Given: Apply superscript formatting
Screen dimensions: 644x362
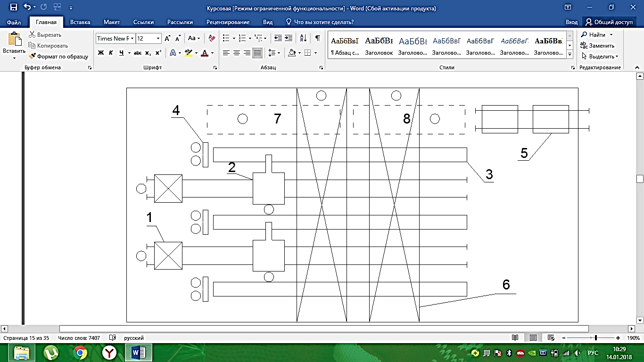Looking at the screenshot, I should (158, 53).
